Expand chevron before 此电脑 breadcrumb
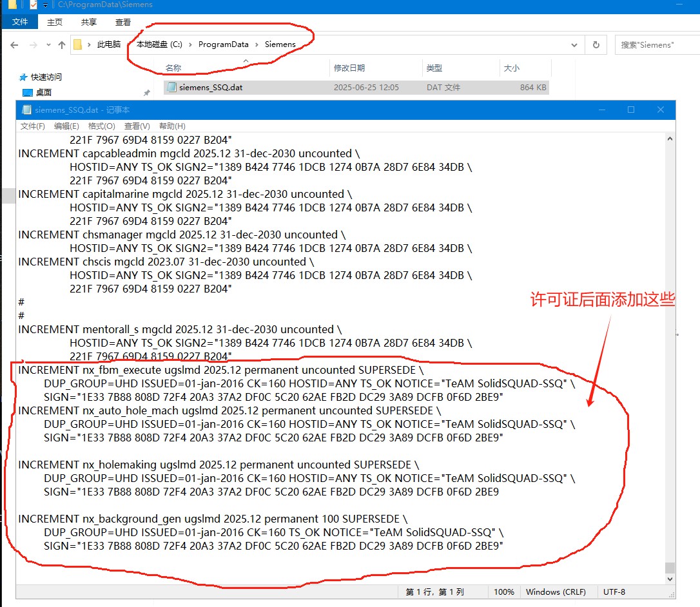700x607 pixels. tap(89, 44)
